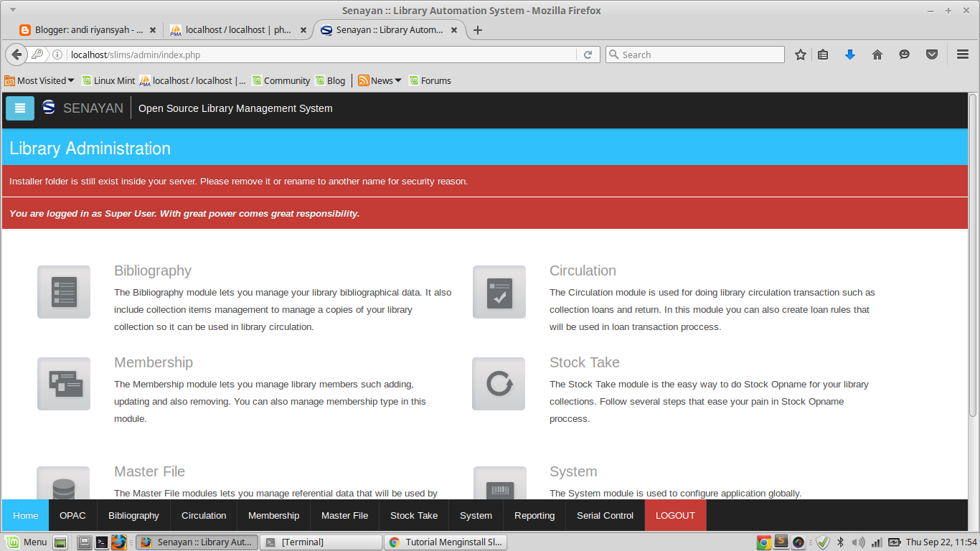Screen dimensions: 980x551
Task: Click the Bluetooth icon in system tray
Action: click(839, 542)
